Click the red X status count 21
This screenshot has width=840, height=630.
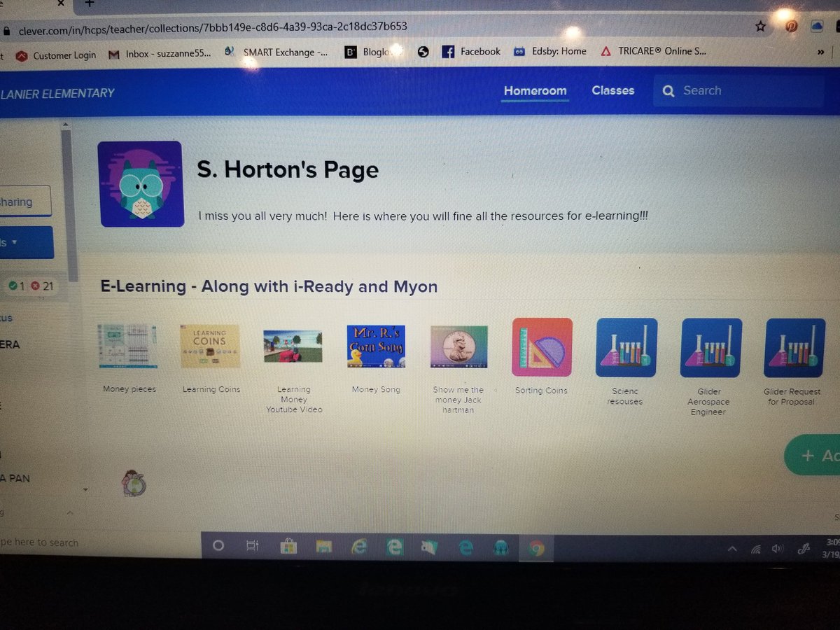pos(42,286)
